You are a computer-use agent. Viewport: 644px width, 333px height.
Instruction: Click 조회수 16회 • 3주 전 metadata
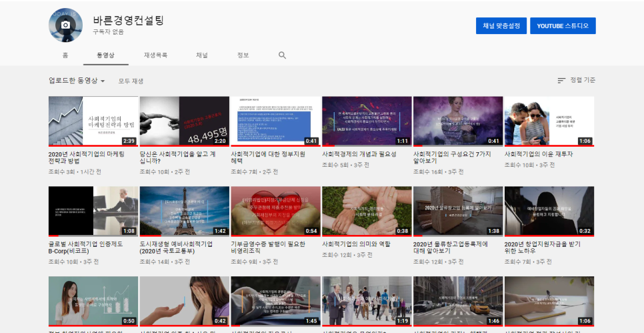(x=437, y=172)
